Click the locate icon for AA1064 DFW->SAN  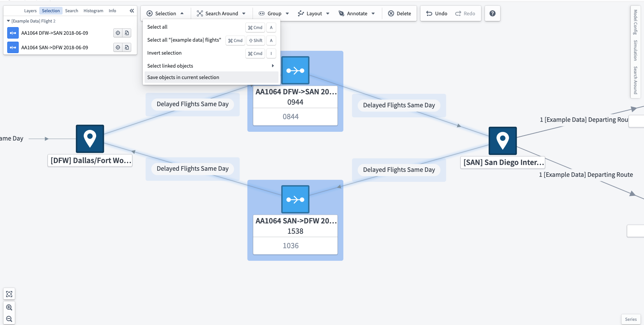[118, 33]
